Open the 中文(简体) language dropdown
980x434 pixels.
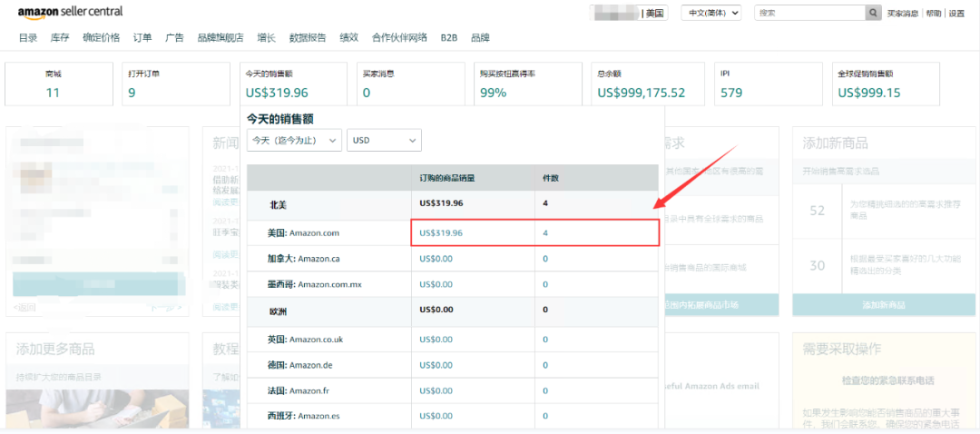point(710,13)
